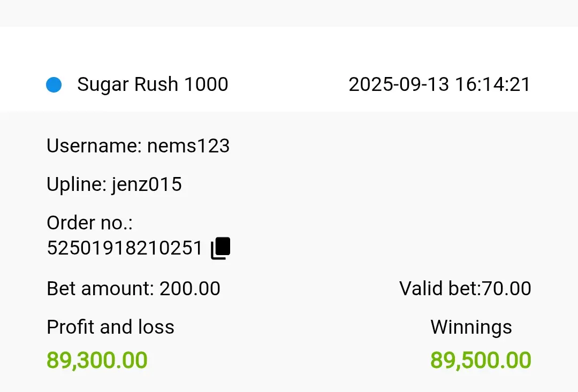Select the Sugar Rush 1000 game title
The image size is (578, 392).
pyautogui.click(x=153, y=84)
